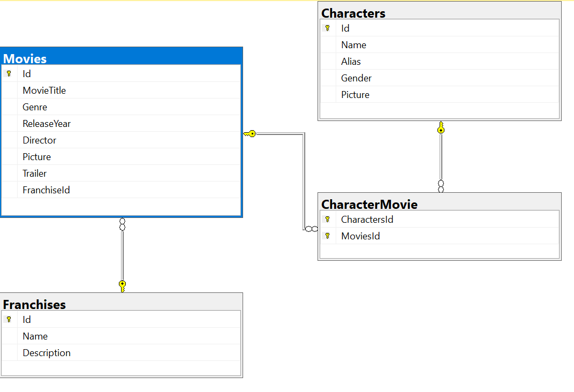Select the key endpoint of the Movies-Franchises relationship

(x=122, y=285)
